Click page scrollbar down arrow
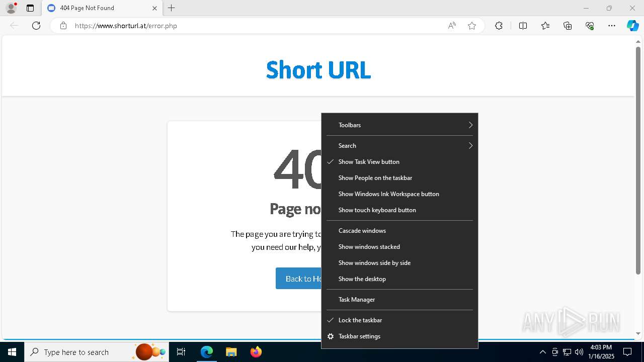The image size is (644, 362). [x=638, y=333]
